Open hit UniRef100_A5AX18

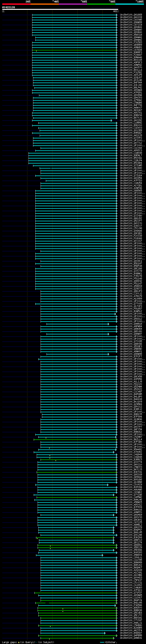tap(131, 35)
